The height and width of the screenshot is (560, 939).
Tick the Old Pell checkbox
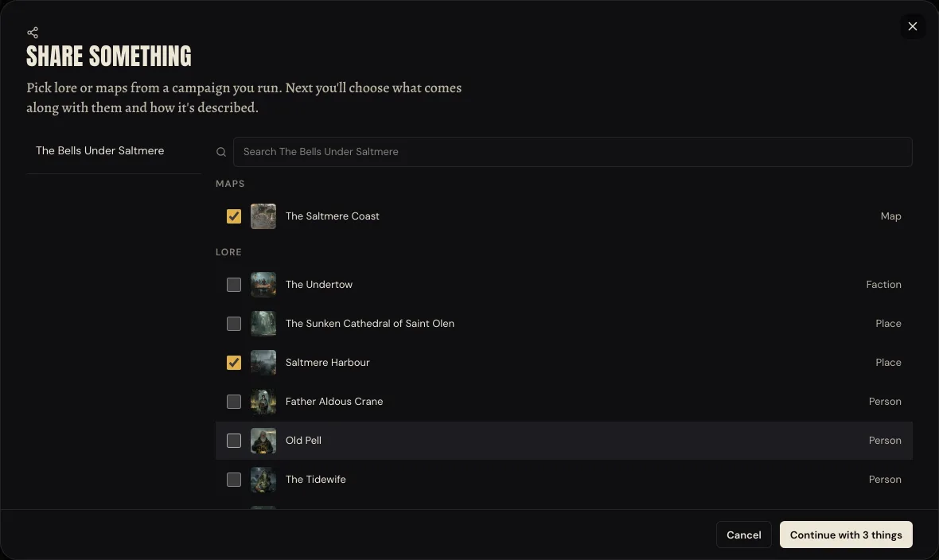point(233,440)
